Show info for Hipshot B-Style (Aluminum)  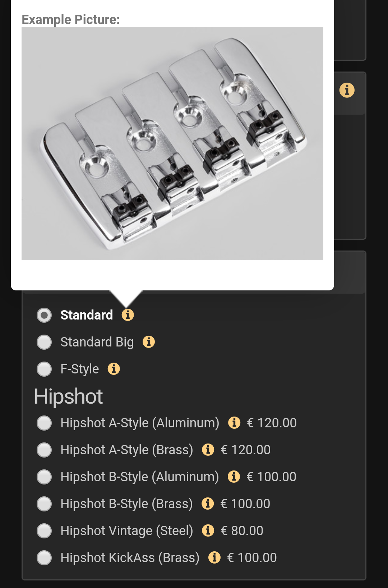coord(234,477)
